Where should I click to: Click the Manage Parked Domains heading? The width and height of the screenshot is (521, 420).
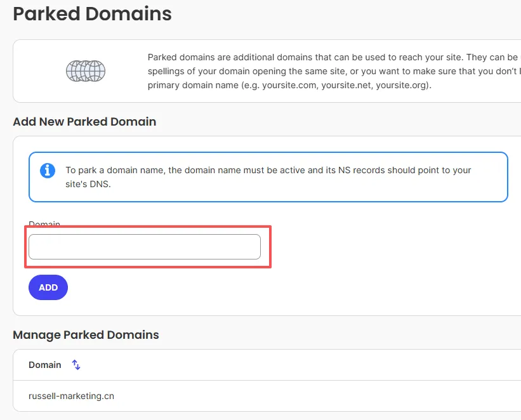[x=86, y=334]
